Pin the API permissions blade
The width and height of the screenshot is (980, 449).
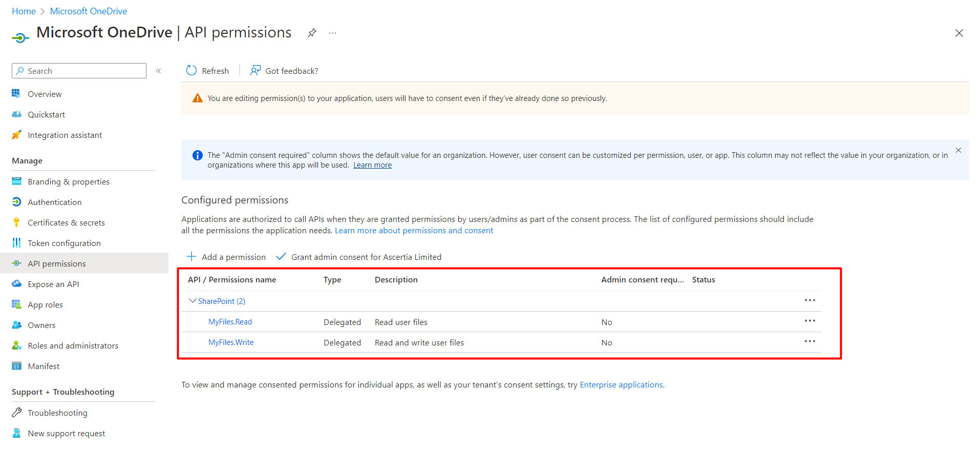point(312,33)
